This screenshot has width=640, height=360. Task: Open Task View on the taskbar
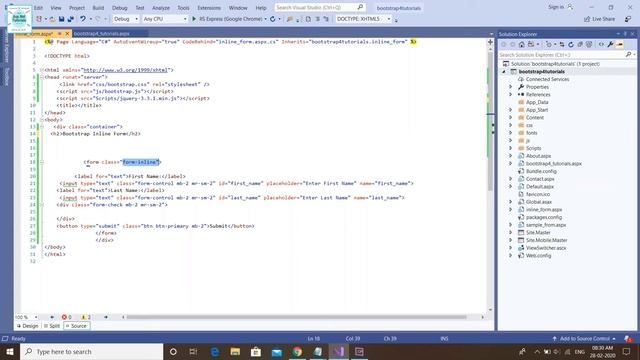(193, 351)
